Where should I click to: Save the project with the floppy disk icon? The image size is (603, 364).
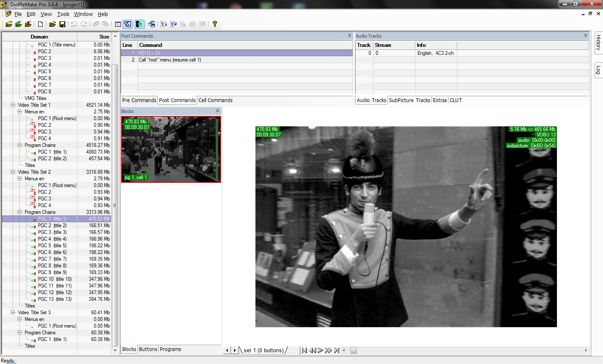[62, 24]
